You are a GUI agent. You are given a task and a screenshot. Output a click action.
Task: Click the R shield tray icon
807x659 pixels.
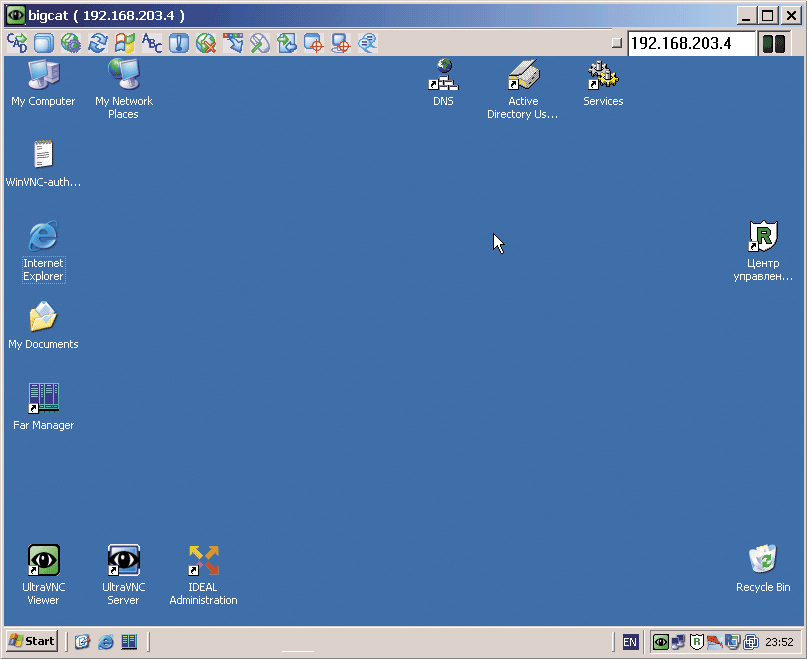pos(696,642)
